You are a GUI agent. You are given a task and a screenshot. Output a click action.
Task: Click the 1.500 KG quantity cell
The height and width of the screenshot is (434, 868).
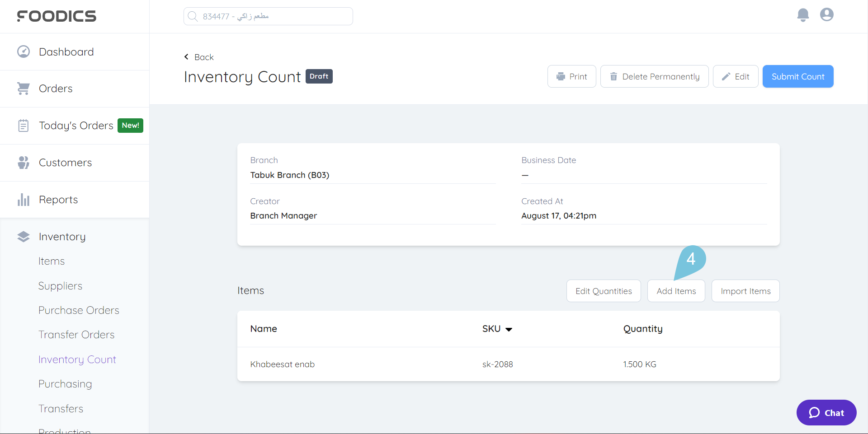(x=640, y=364)
